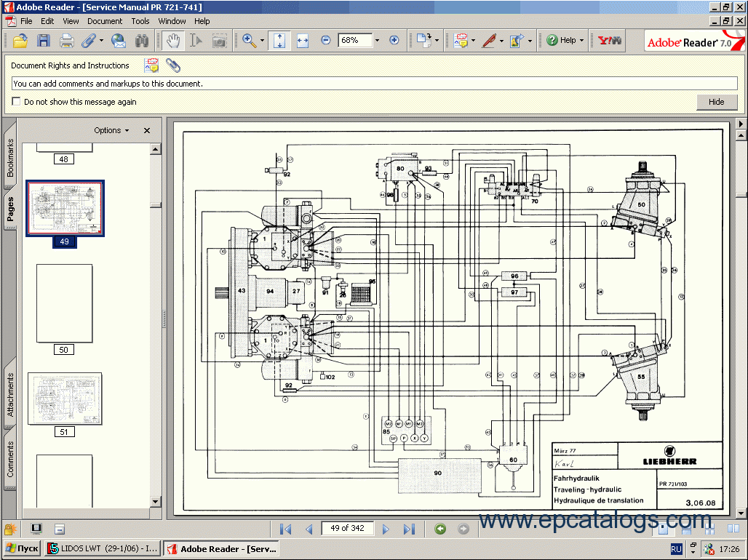Open the Attachments side tab
This screenshot has height=560, width=748.
tap(10, 394)
